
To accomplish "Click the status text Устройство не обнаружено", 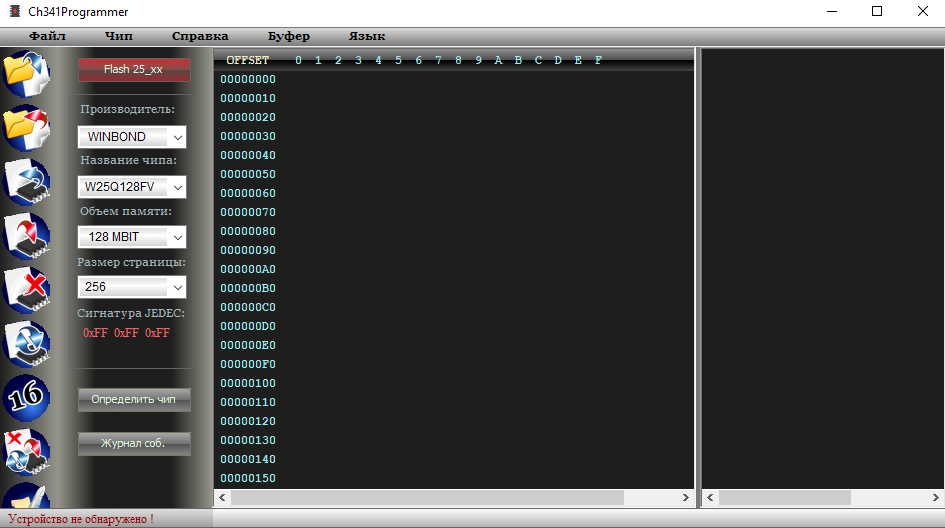I will click(80, 519).
